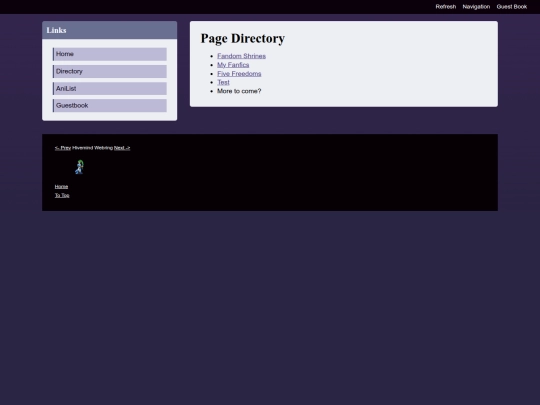Click the pixel character sprite in footer

click(80, 167)
